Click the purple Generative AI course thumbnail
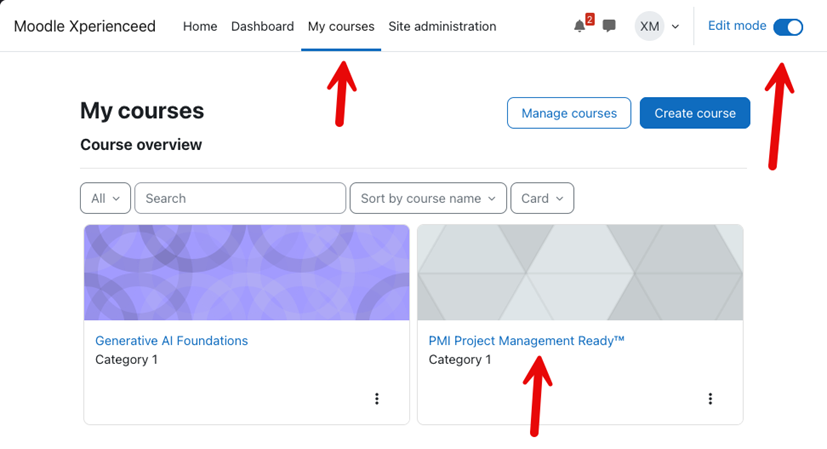The image size is (827, 449). click(247, 272)
